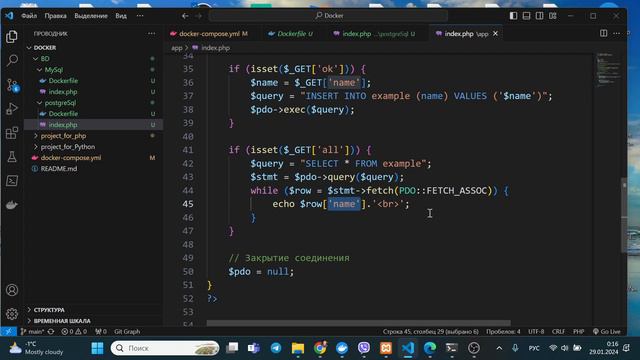Open the Файл menu

tap(29, 16)
